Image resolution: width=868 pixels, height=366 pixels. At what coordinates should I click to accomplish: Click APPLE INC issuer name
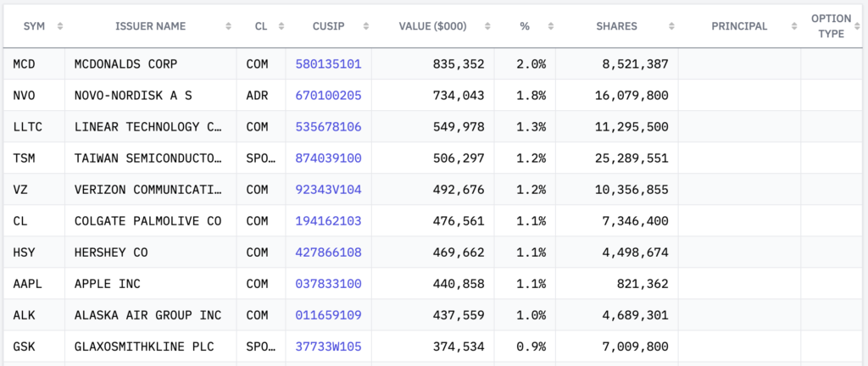point(108,284)
